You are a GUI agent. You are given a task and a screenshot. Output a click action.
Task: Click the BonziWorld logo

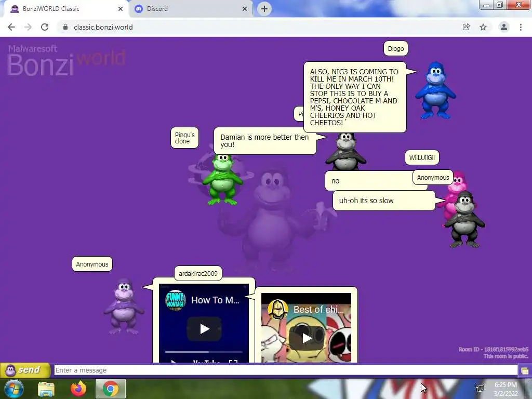point(66,60)
